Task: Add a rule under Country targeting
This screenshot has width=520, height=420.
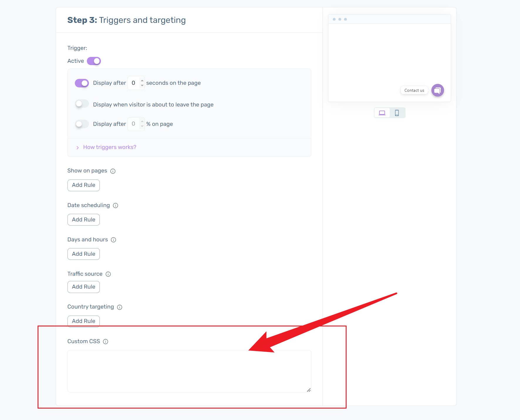Action: point(84,321)
